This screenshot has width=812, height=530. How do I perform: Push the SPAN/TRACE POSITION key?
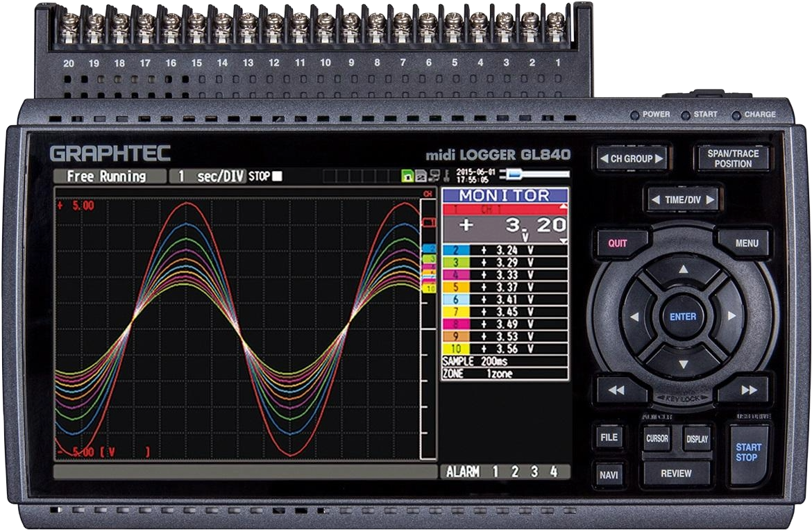click(x=732, y=158)
